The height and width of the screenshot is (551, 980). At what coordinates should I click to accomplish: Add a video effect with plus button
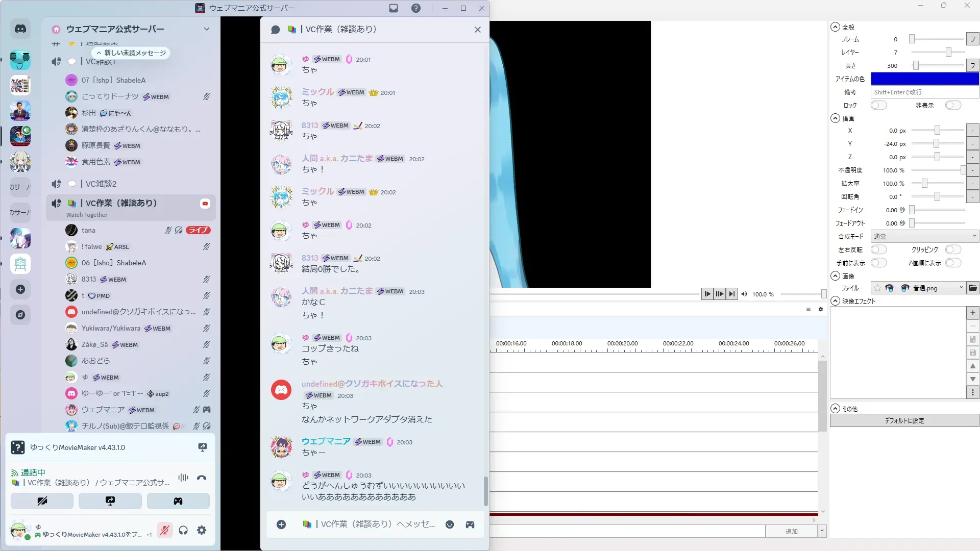tap(973, 313)
